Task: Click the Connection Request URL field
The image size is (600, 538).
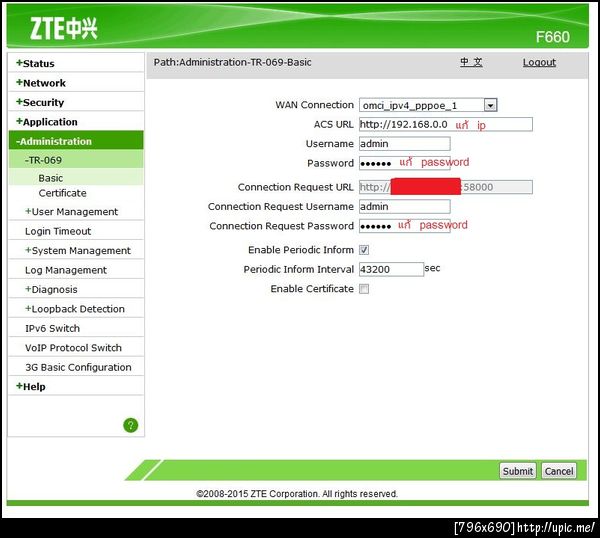Action: (445, 187)
